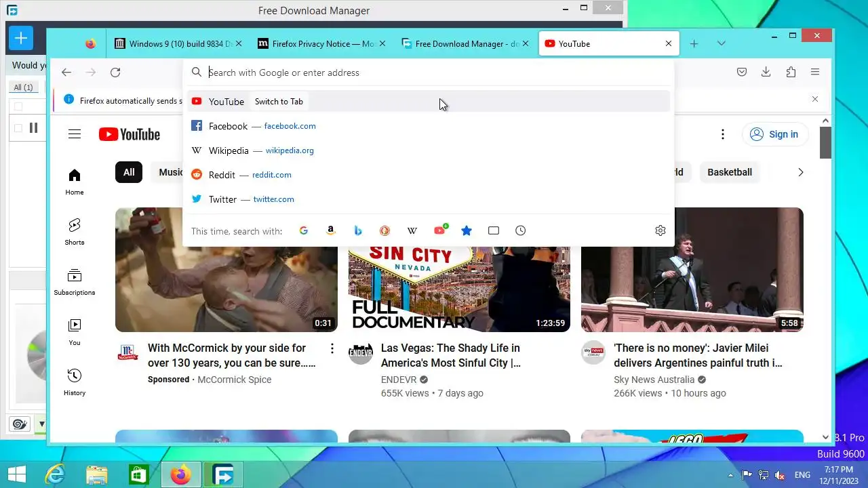Viewport: 868px width, 488px height.
Task: Close the Firefox Privacy Notice tab
Action: click(x=382, y=43)
